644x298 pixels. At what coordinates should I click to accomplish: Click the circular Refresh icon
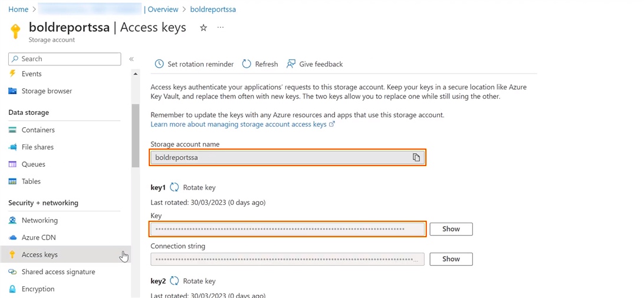pos(247,64)
